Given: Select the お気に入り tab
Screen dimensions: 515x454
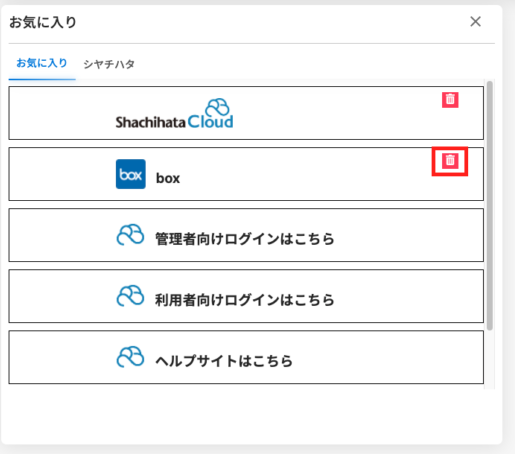Looking at the screenshot, I should [42, 63].
